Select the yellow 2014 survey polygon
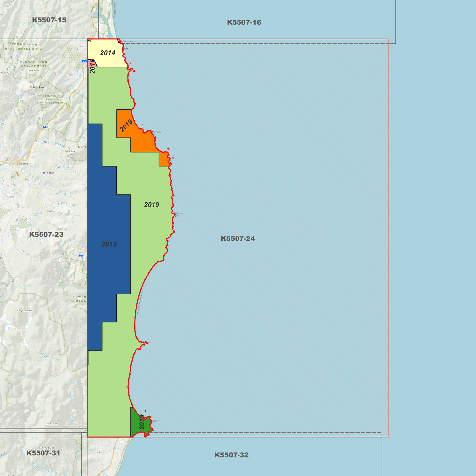The image size is (476, 476). [x=107, y=53]
